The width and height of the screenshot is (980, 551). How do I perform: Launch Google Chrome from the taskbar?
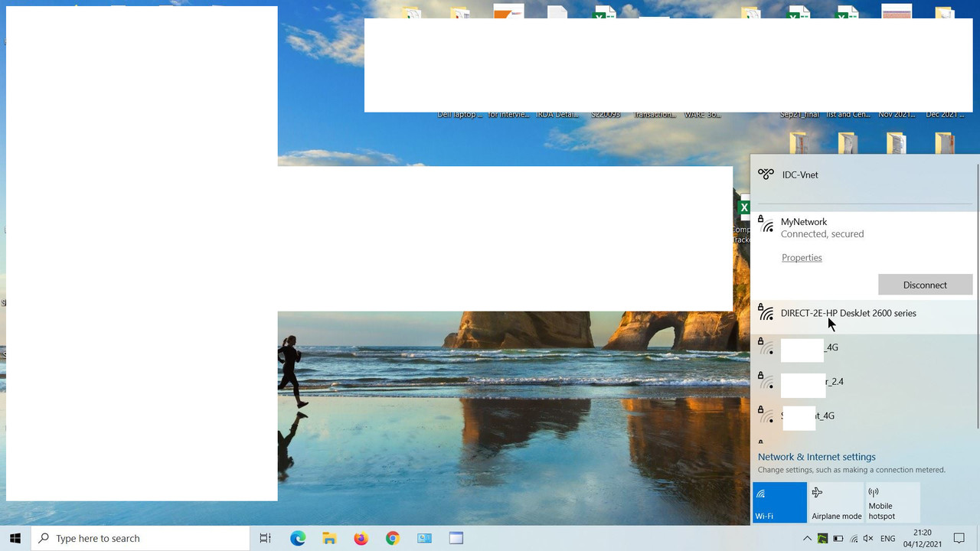[393, 538]
